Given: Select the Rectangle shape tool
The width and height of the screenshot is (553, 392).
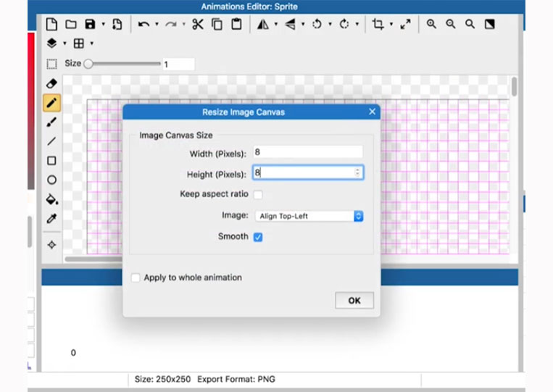Looking at the screenshot, I should 52,161.
